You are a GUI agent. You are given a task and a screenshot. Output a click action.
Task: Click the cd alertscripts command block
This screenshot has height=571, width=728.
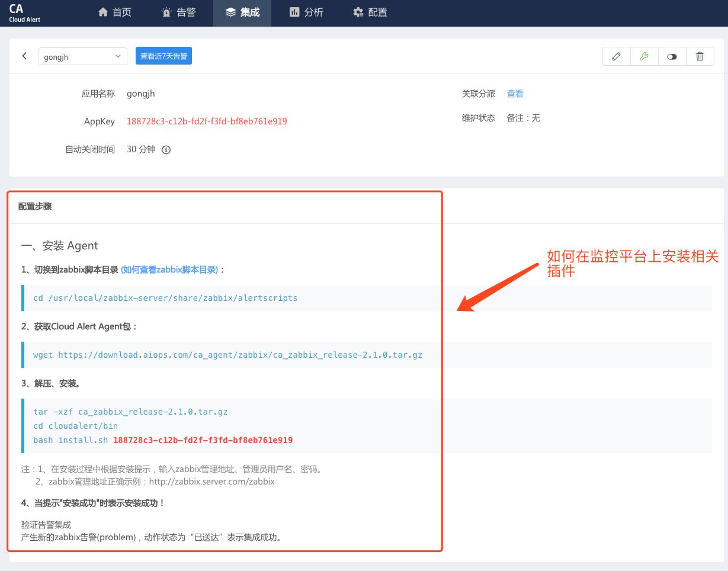tap(165, 298)
